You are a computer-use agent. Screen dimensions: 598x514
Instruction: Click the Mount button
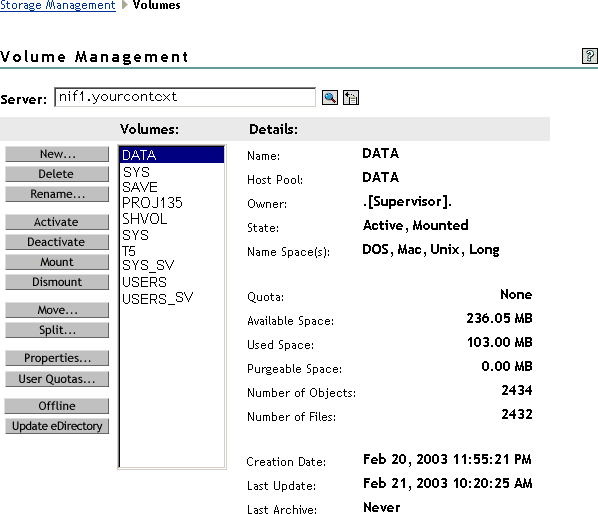point(57,262)
